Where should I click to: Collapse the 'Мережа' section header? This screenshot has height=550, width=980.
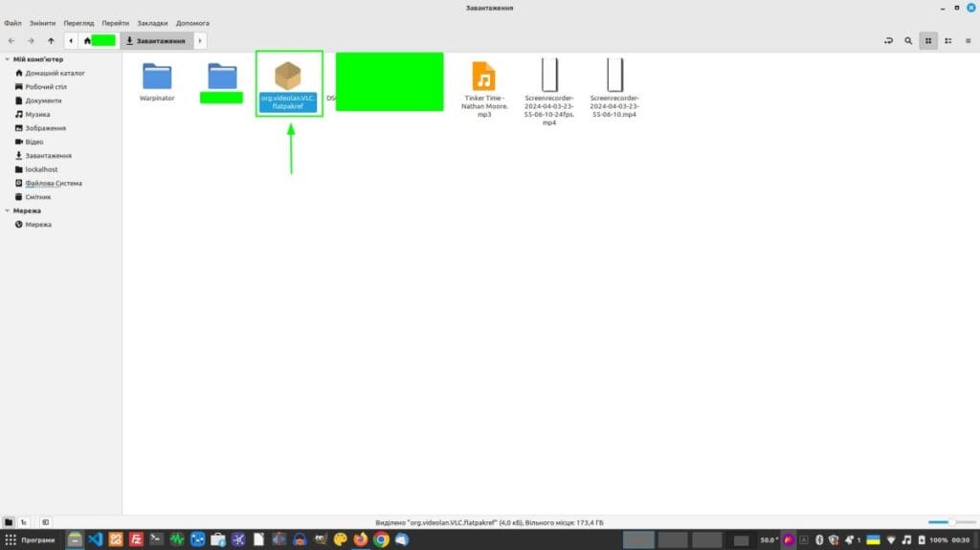click(7, 210)
